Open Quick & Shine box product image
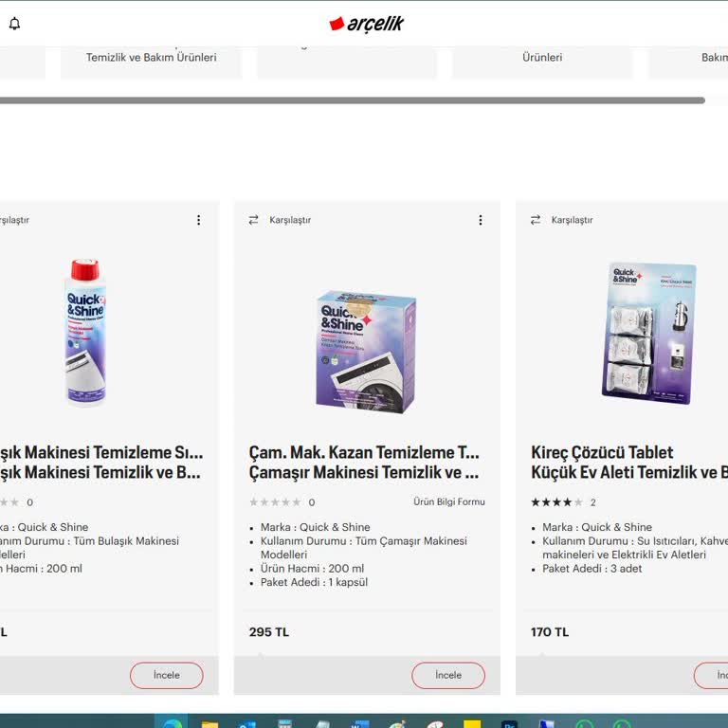The width and height of the screenshot is (728, 728). [x=366, y=352]
